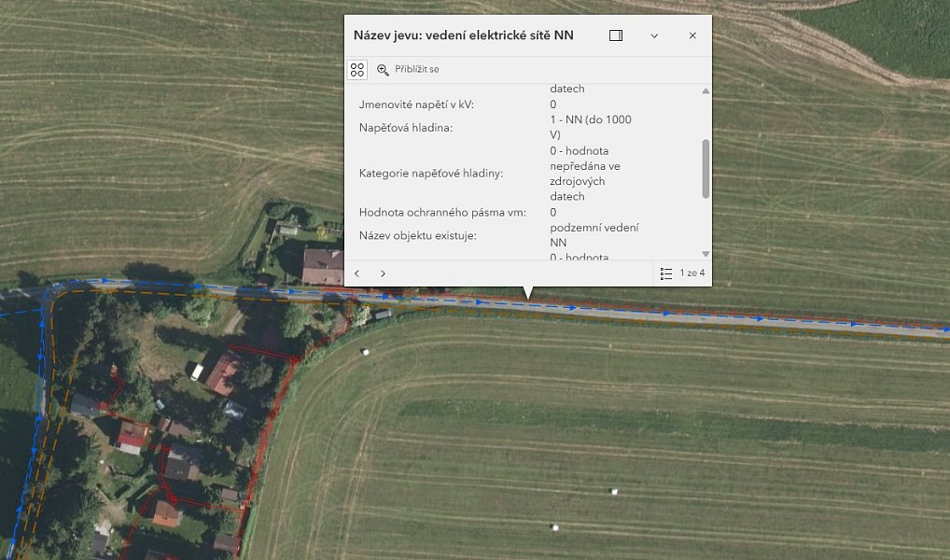Dock the popup using the dock icon
Image resolution: width=950 pixels, height=560 pixels.
point(616,35)
